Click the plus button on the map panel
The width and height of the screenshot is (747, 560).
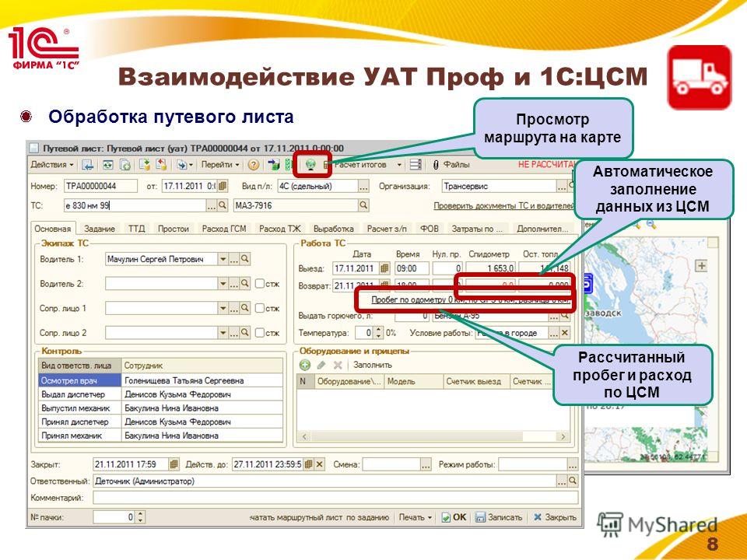[701, 266]
